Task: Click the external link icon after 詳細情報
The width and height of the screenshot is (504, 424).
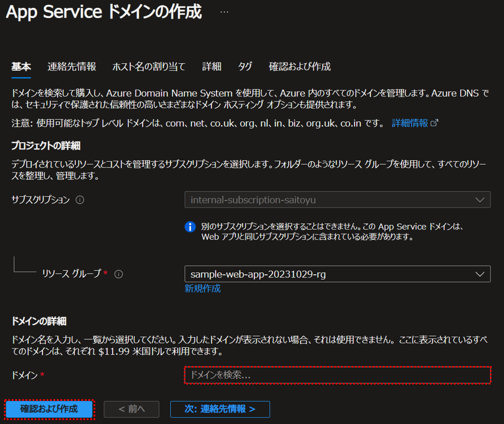Action: (x=434, y=123)
